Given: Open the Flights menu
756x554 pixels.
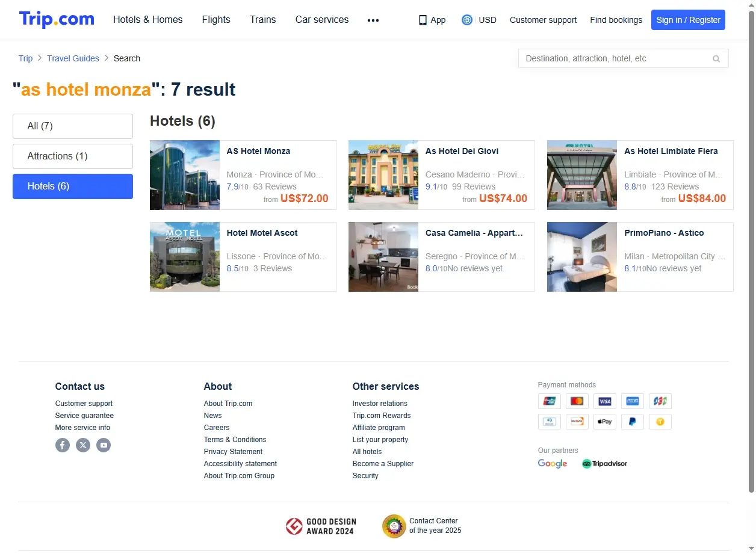Looking at the screenshot, I should tap(216, 20).
